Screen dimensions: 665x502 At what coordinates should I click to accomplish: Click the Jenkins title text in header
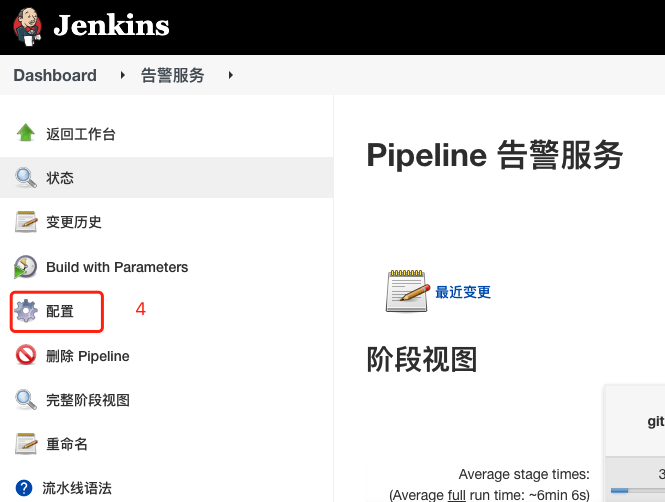click(x=111, y=26)
